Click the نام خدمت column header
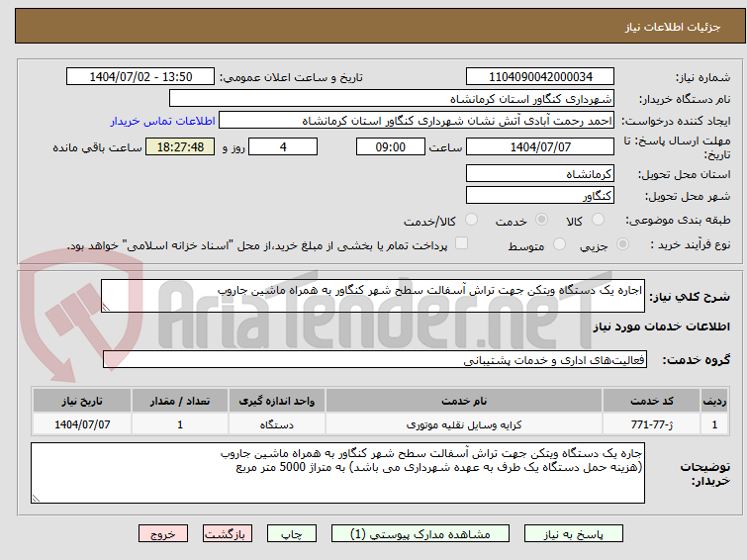Screen dimensions: 747x560 (464, 401)
